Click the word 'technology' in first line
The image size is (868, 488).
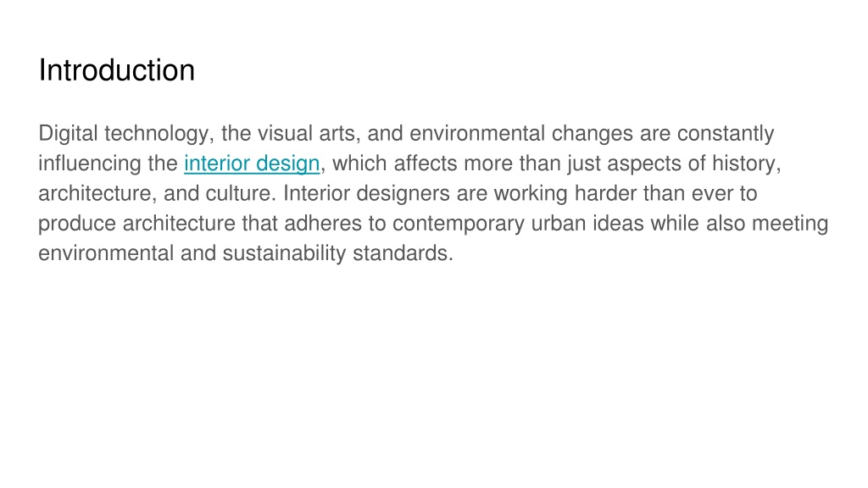pos(159,134)
